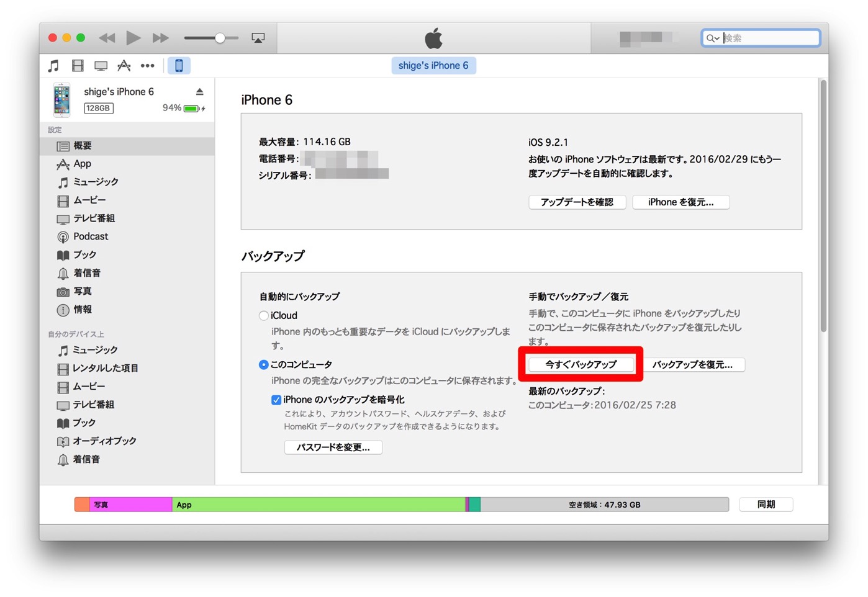The width and height of the screenshot is (868, 597).
Task: Open the search options magnifier dropdown
Action: [712, 38]
